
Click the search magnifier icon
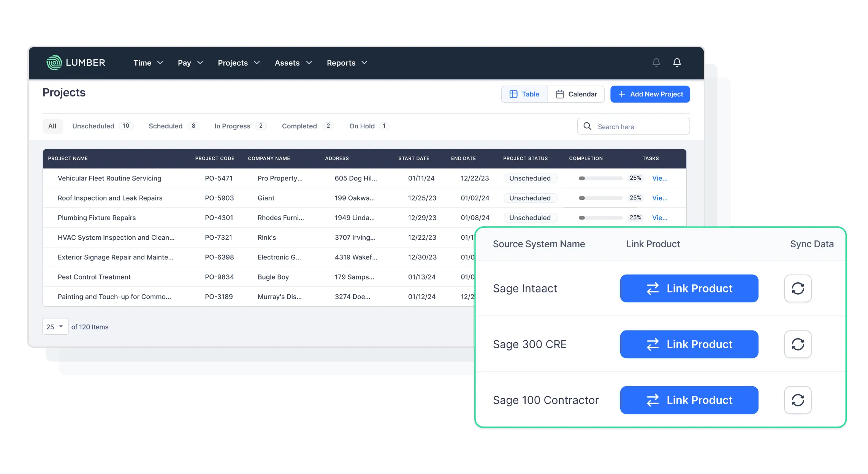587,126
